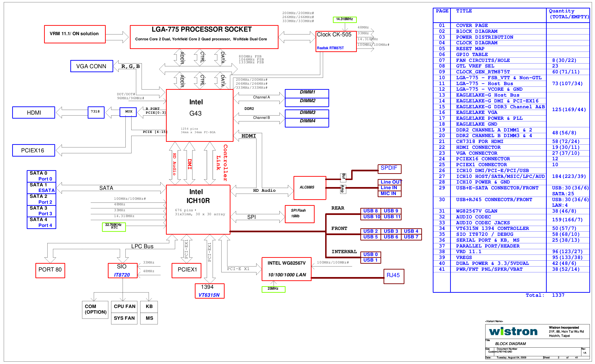595x364 pixels.
Task: Click the PCIEX1 box
Action: click(186, 270)
